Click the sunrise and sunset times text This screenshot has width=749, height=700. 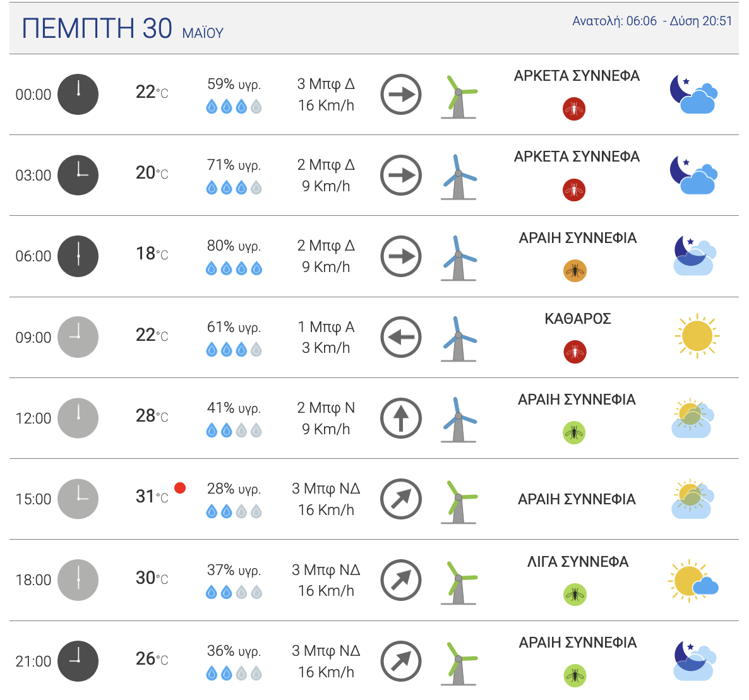652,21
